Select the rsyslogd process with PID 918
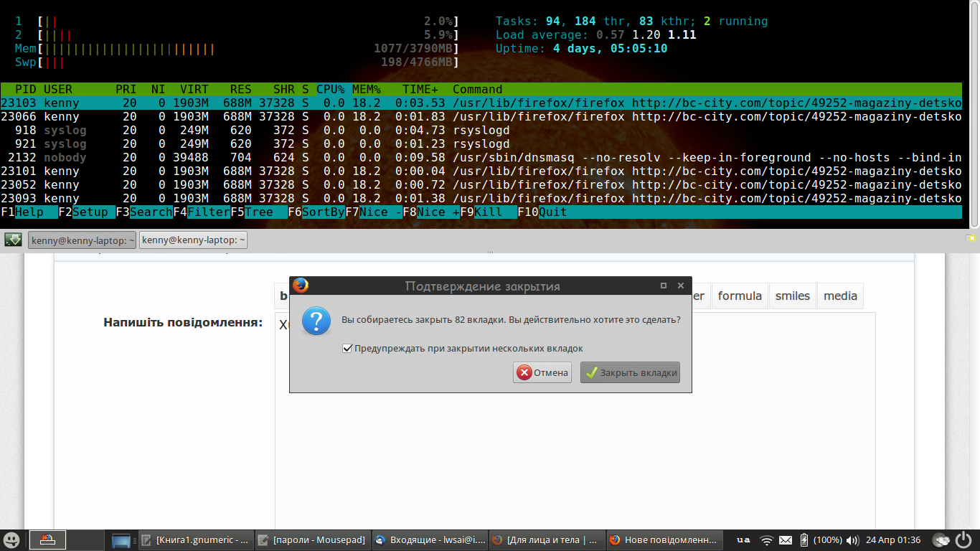980x551 pixels. [x=481, y=131]
